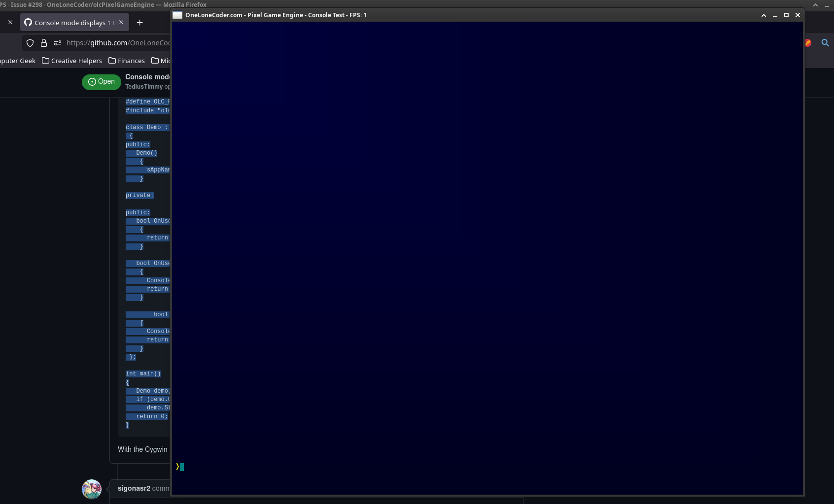Open the site permissions icon beside the URL
Image resolution: width=834 pixels, height=504 pixels.
(58, 43)
